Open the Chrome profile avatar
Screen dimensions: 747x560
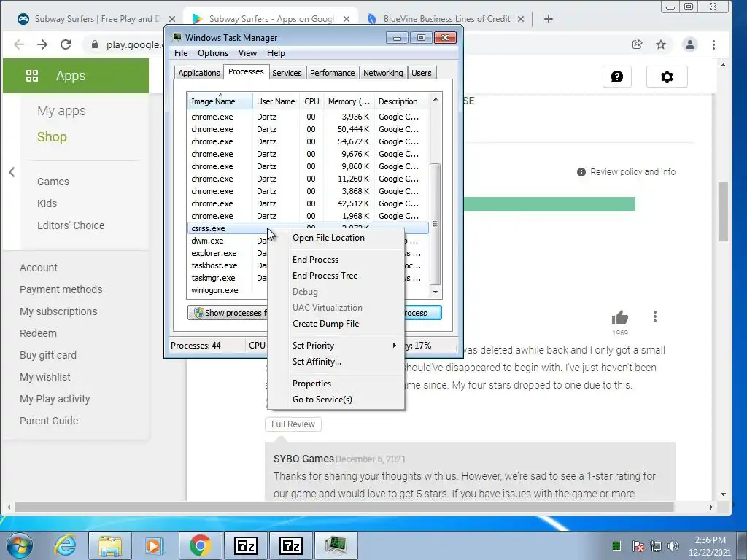[x=689, y=44]
